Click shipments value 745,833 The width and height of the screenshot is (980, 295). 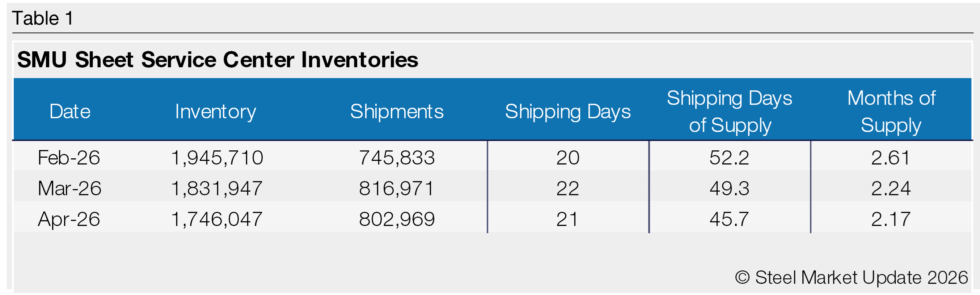click(397, 158)
